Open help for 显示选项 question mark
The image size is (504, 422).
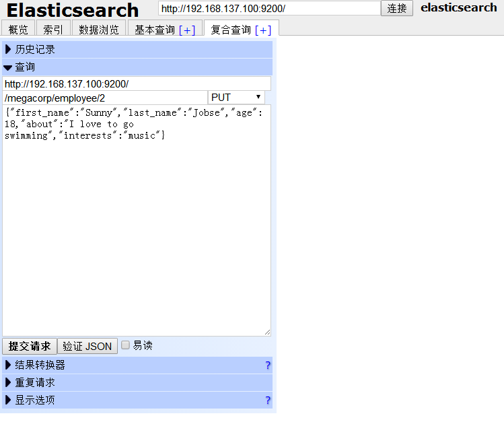pyautogui.click(x=268, y=400)
